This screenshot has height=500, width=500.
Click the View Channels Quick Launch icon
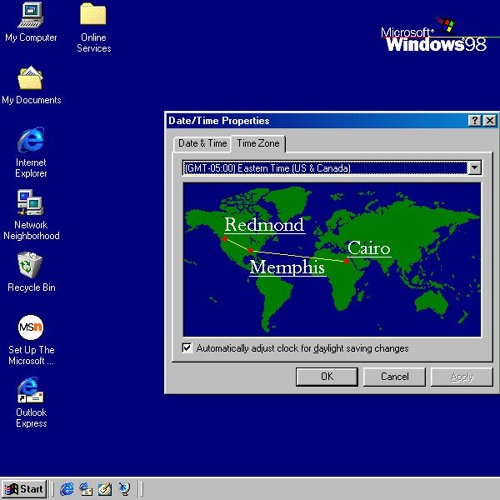point(125,489)
